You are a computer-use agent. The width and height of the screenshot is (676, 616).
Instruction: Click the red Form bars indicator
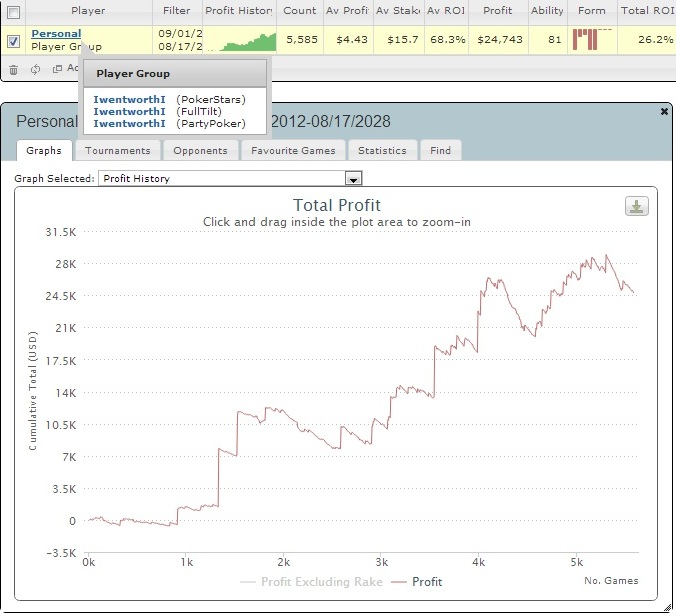(x=592, y=40)
